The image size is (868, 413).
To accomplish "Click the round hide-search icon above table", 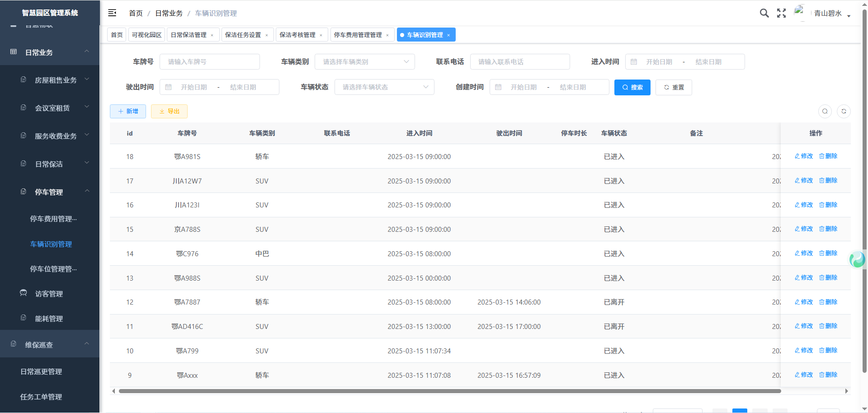I will point(825,111).
